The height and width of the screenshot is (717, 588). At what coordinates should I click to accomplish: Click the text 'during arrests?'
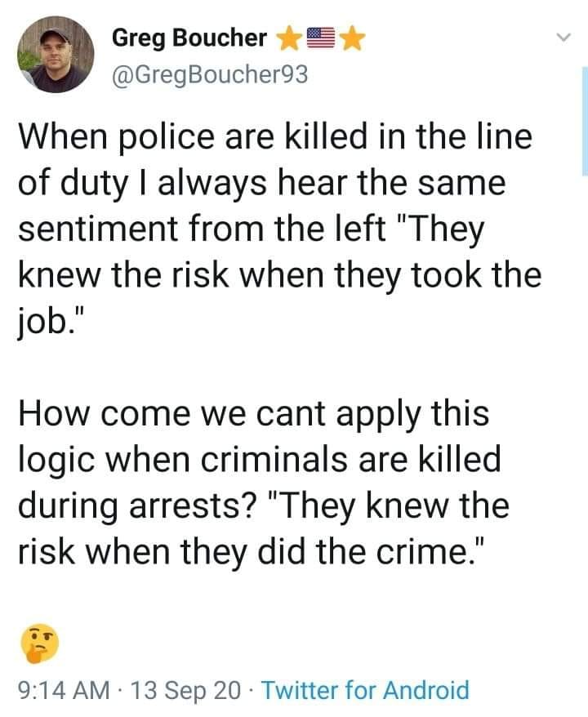coord(137,506)
